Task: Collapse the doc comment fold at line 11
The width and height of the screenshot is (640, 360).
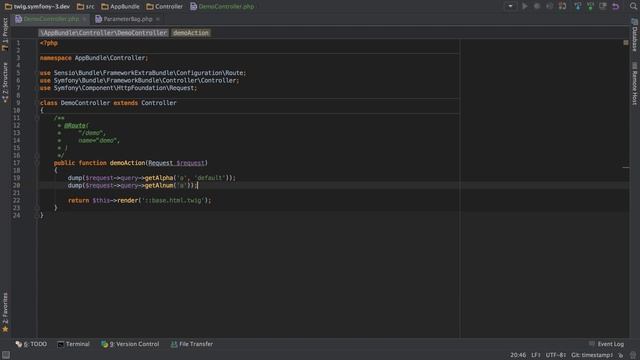Action: click(36, 118)
